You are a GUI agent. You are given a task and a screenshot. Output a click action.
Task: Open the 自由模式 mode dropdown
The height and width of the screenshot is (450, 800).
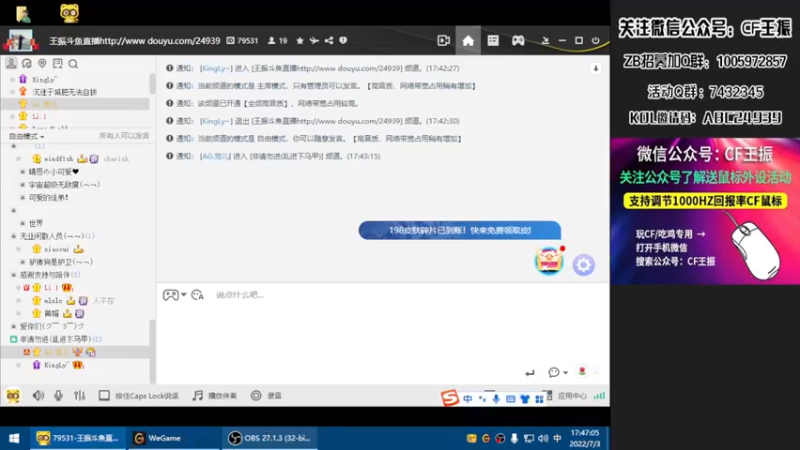click(x=27, y=136)
